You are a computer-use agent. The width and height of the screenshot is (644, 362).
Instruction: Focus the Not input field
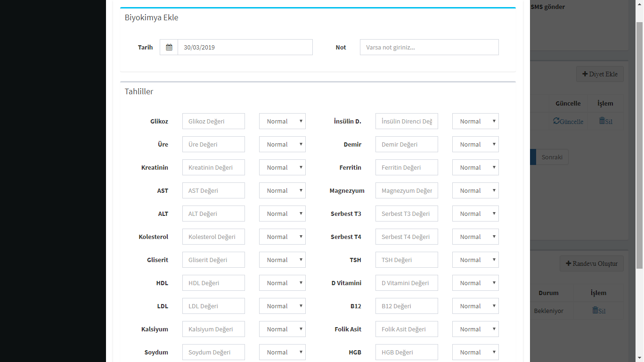click(x=429, y=47)
